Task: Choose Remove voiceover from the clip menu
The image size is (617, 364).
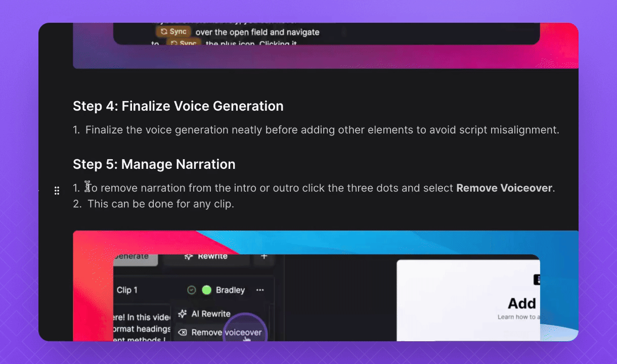Action: click(221, 333)
